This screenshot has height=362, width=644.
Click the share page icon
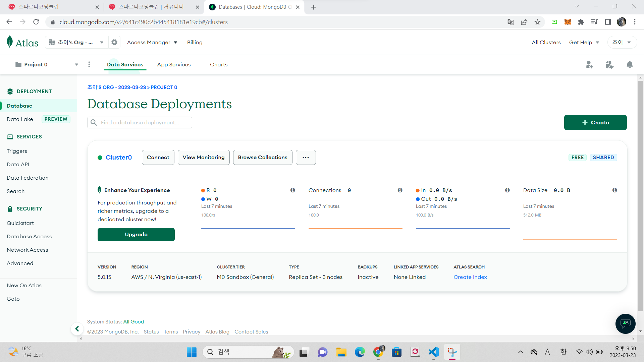[524, 22]
